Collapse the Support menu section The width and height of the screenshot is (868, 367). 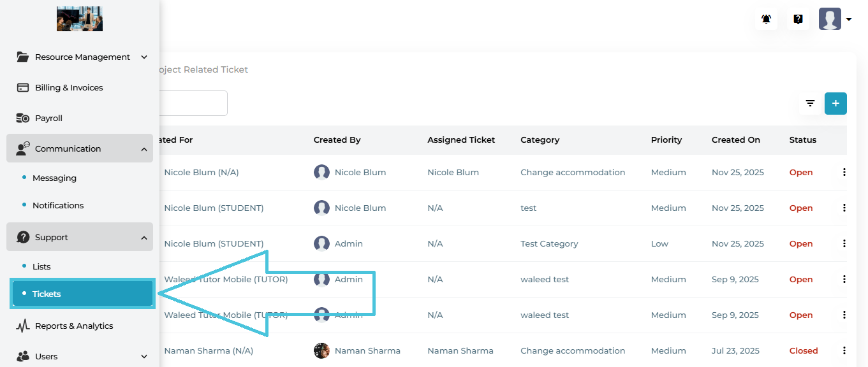tap(143, 237)
